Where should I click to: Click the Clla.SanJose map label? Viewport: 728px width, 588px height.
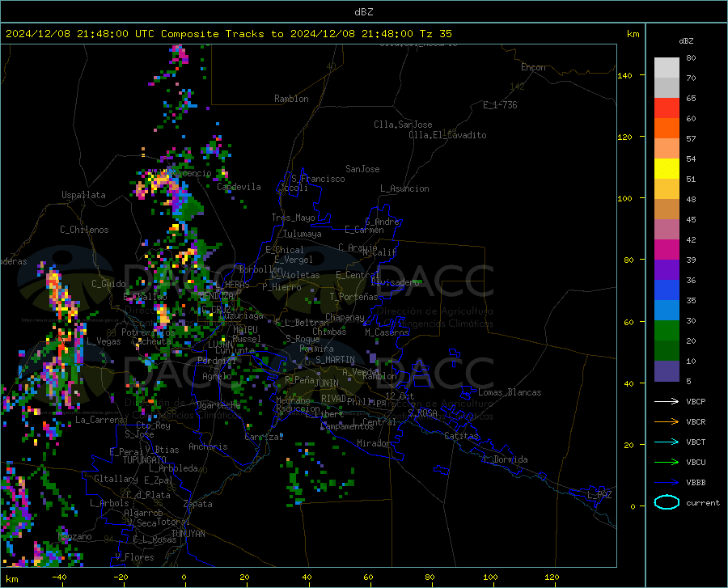[403, 125]
